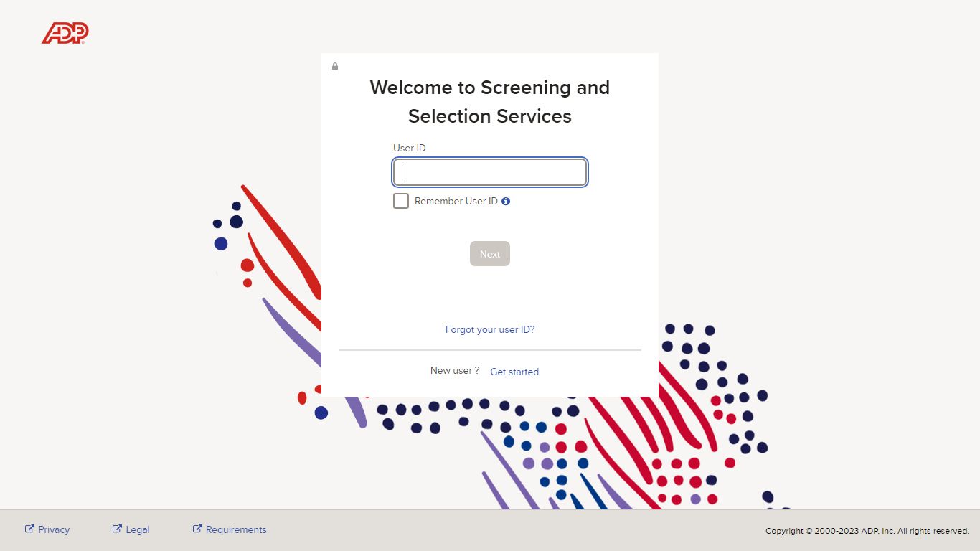Click the Welcome to Screening heading
This screenshot has width=980, height=551.
pos(490,102)
